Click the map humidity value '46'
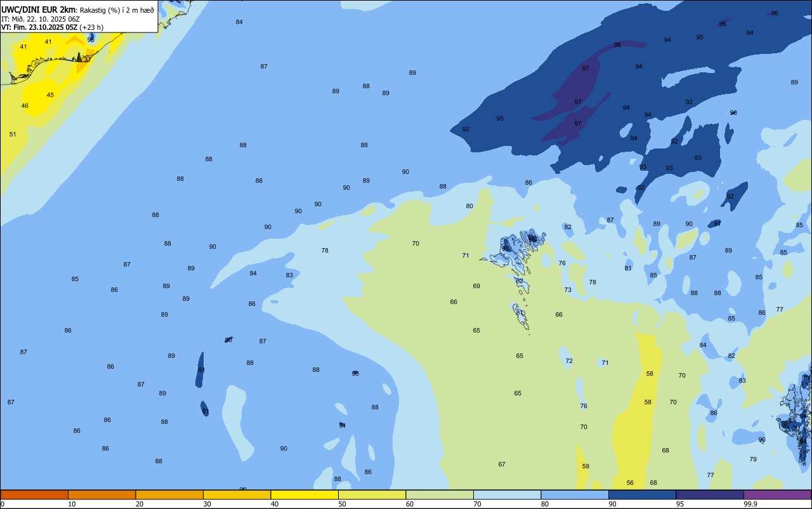The image size is (812, 509). coord(25,105)
